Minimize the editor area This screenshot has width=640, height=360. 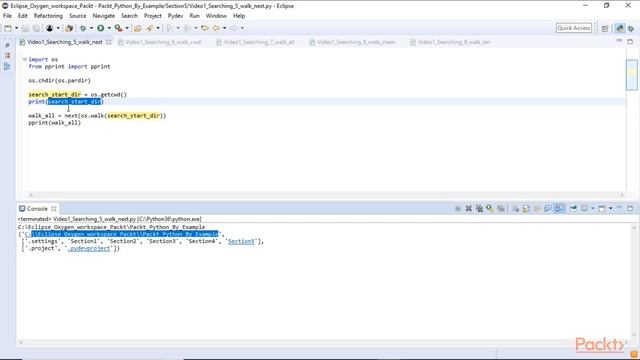click(x=619, y=41)
